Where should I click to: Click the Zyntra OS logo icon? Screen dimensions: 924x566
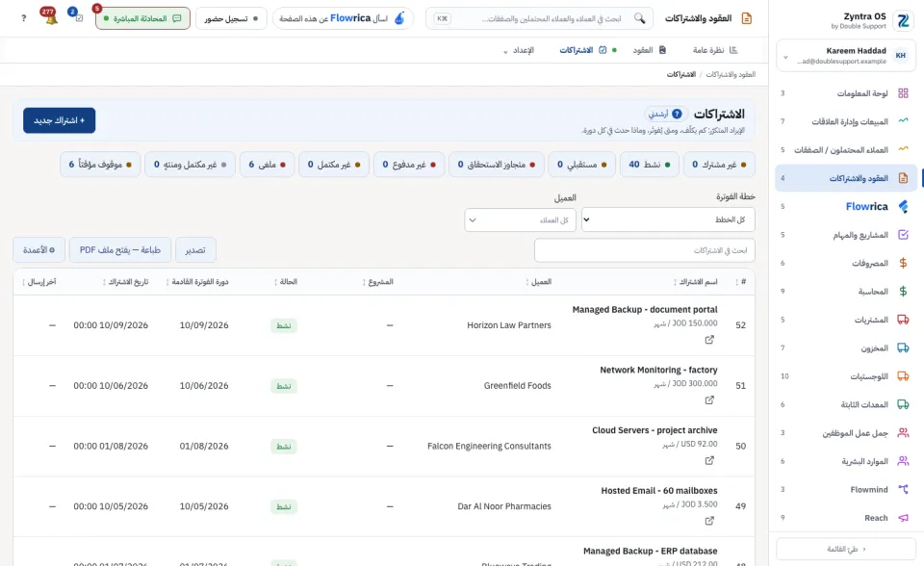pos(903,20)
